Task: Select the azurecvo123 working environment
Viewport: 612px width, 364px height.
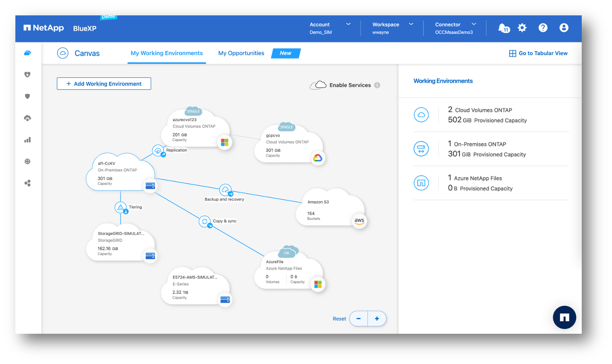Action: pyautogui.click(x=195, y=128)
